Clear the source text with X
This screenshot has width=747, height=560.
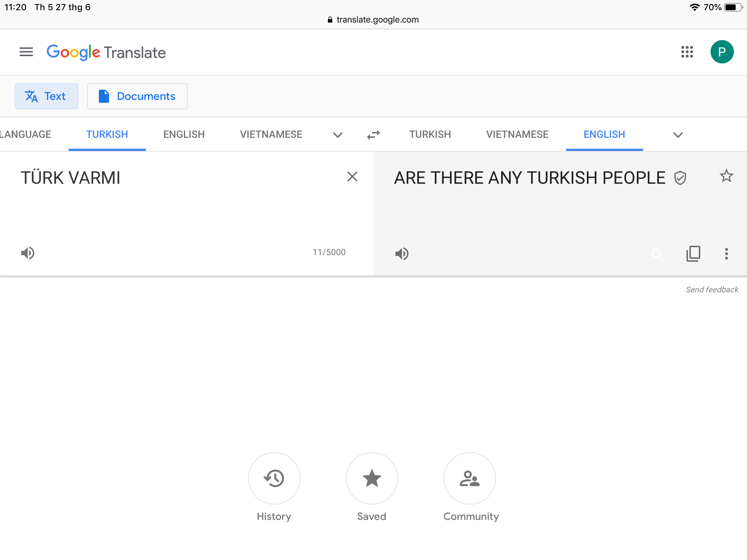pyautogui.click(x=352, y=176)
